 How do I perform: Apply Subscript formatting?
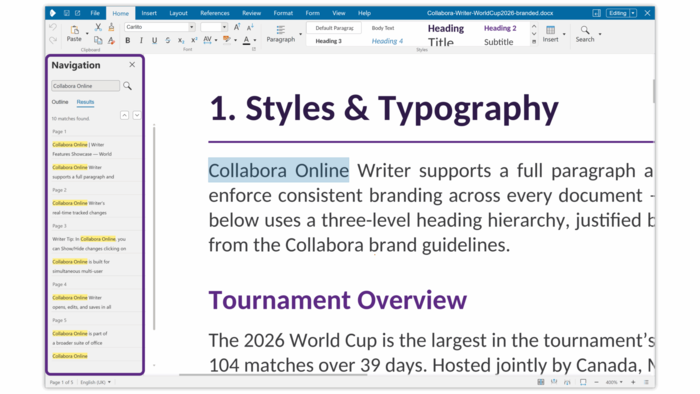[181, 41]
